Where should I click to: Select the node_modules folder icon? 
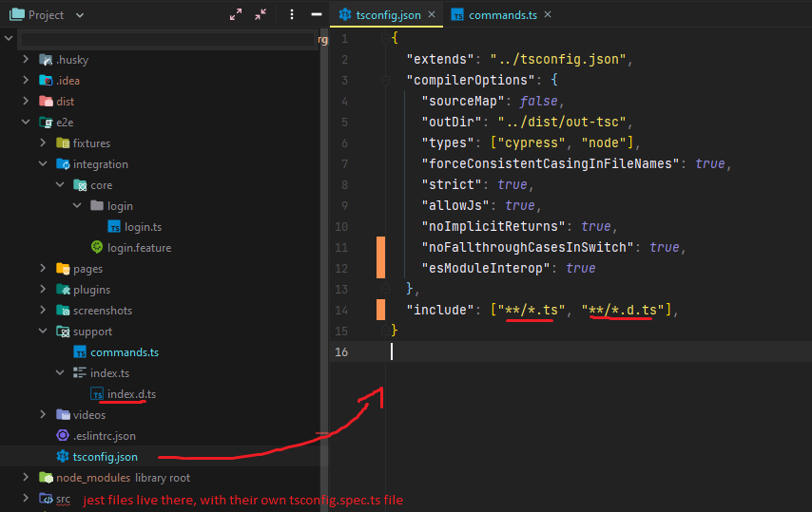pyautogui.click(x=46, y=478)
